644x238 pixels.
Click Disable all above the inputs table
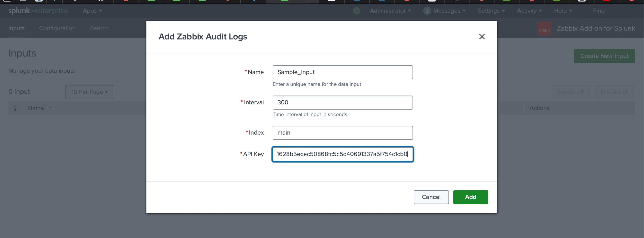614,92
